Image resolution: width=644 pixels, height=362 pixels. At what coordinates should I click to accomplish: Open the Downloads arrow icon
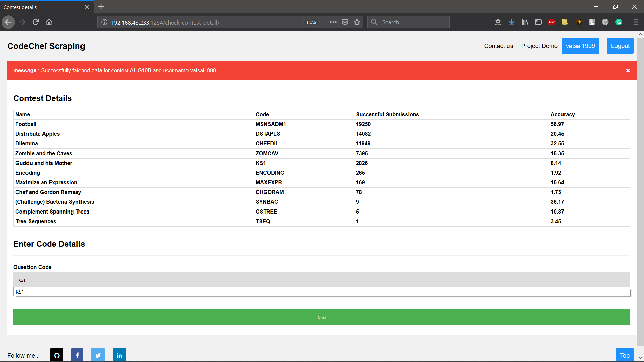[511, 22]
